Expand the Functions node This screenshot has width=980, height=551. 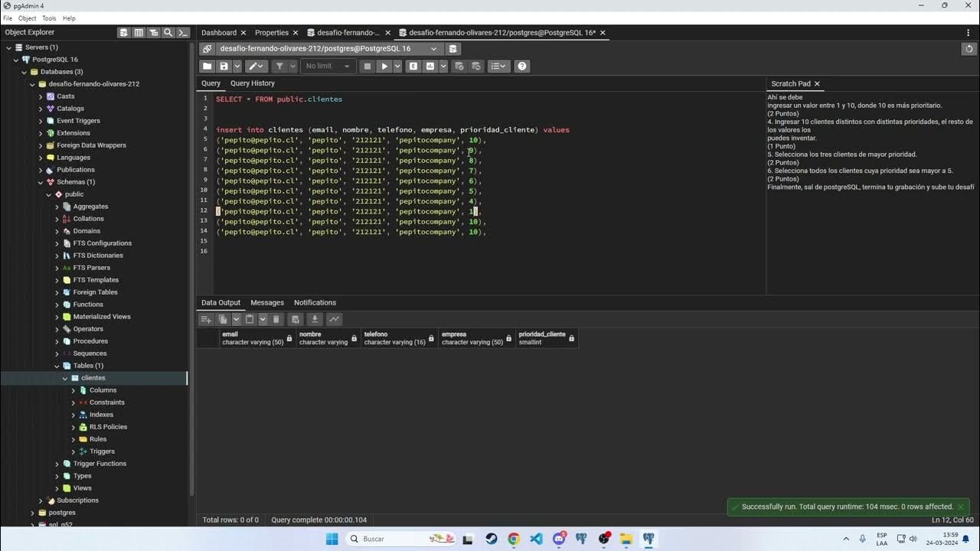[57, 305]
